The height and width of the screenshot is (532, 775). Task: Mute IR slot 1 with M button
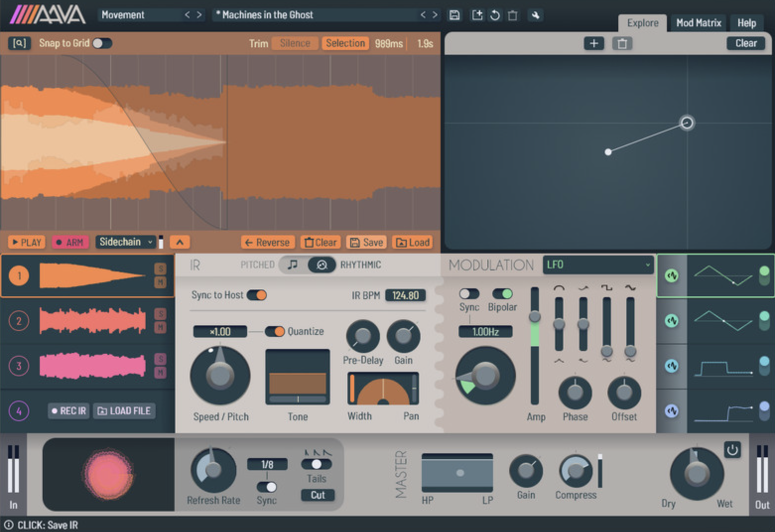tap(160, 282)
